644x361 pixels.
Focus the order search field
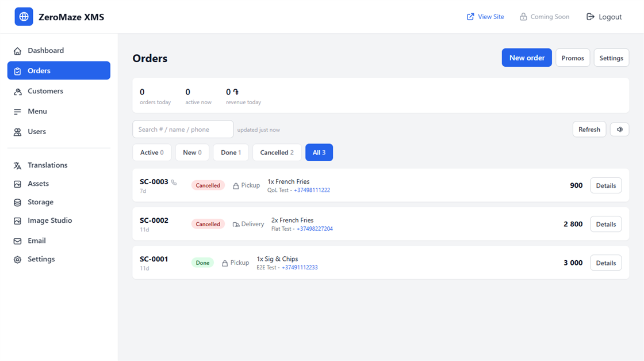(x=183, y=130)
